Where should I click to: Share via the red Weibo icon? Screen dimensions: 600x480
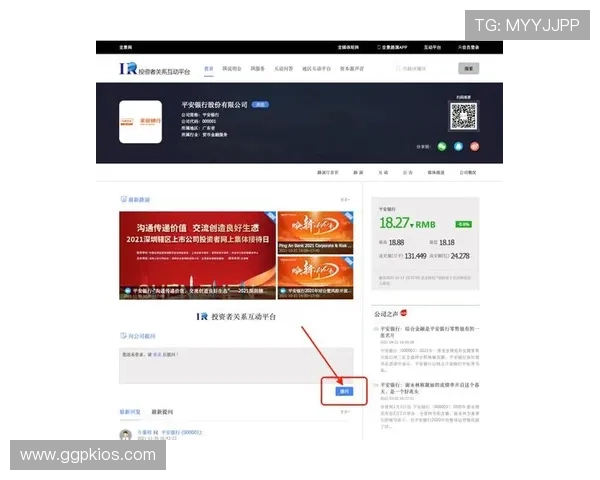[x=474, y=147]
